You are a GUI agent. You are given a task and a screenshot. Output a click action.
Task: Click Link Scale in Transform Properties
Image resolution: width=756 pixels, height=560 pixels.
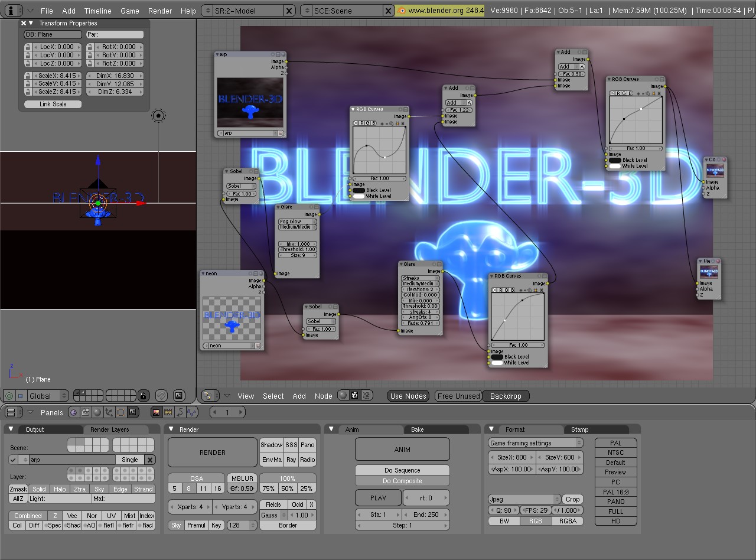click(x=53, y=104)
